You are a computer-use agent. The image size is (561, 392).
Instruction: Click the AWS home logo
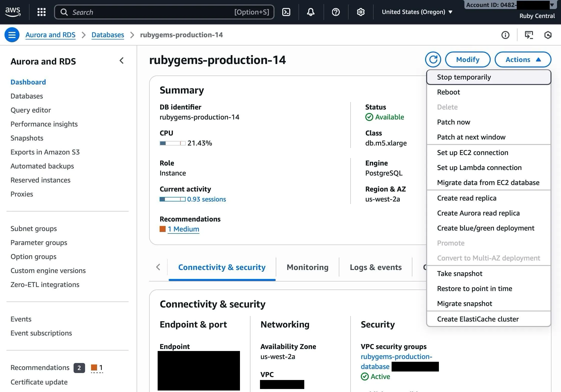coord(13,11)
